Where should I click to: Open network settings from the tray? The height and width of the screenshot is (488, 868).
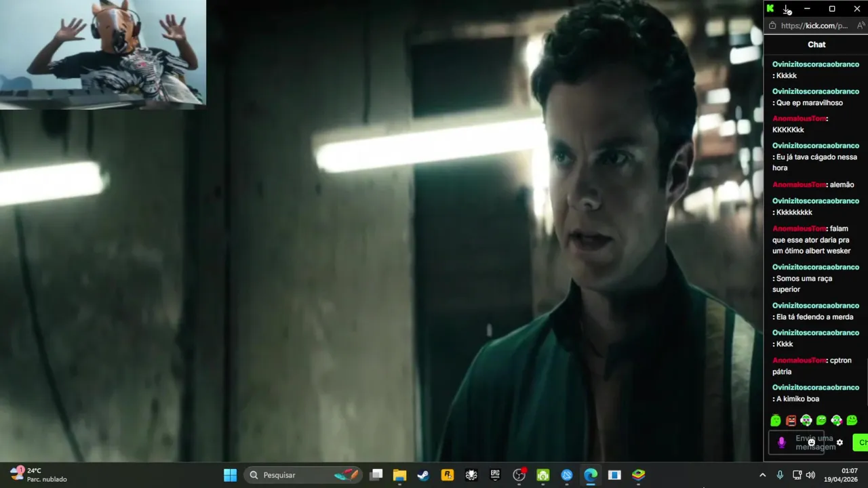pos(797,475)
